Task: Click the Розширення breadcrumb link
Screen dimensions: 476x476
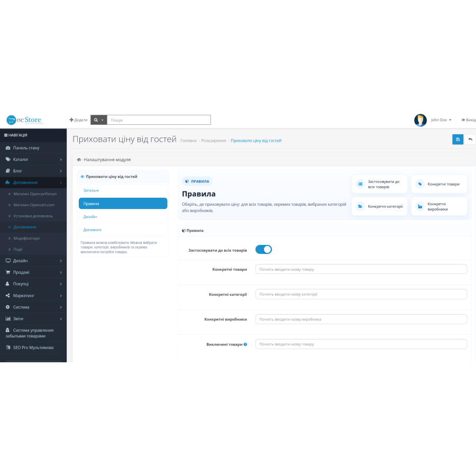Action: 214,141
